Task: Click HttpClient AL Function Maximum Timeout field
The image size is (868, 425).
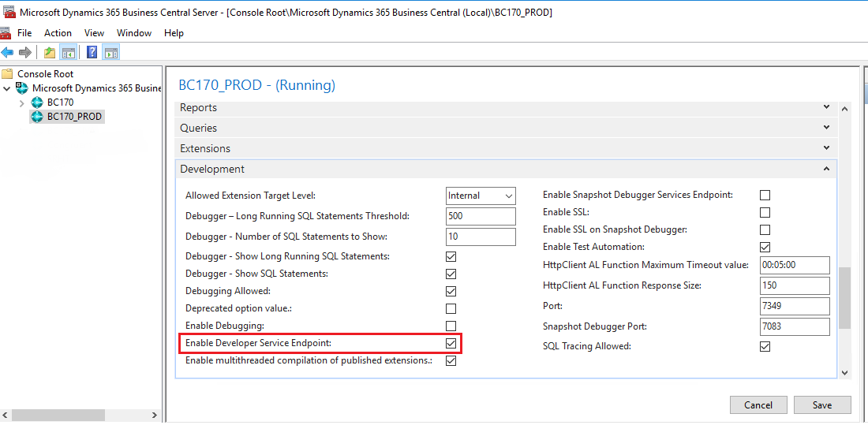Action: click(x=795, y=265)
